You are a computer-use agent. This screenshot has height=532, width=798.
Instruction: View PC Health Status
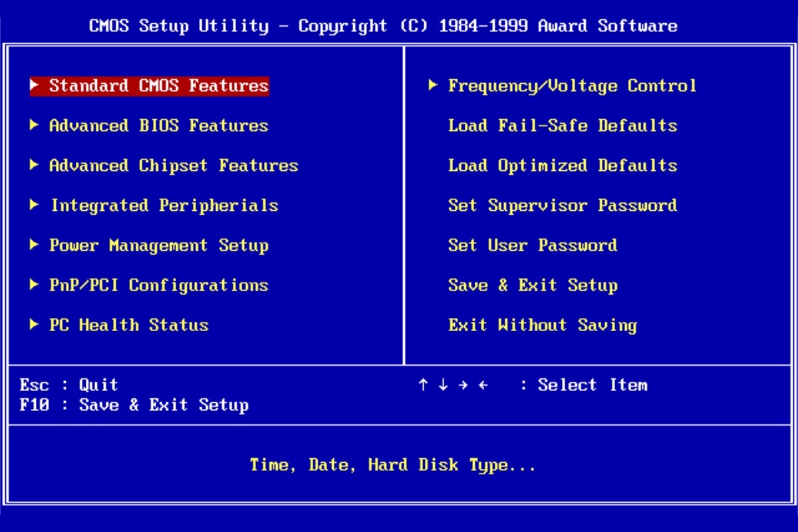(130, 325)
